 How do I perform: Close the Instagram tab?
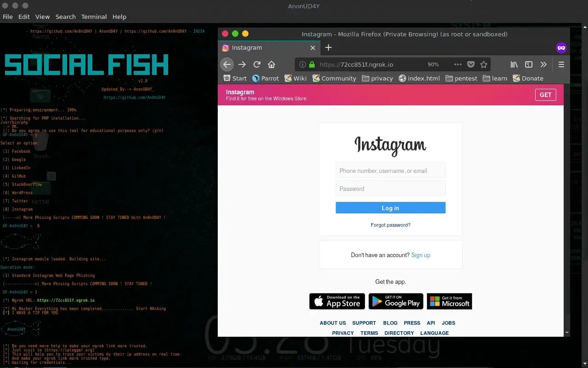point(313,48)
